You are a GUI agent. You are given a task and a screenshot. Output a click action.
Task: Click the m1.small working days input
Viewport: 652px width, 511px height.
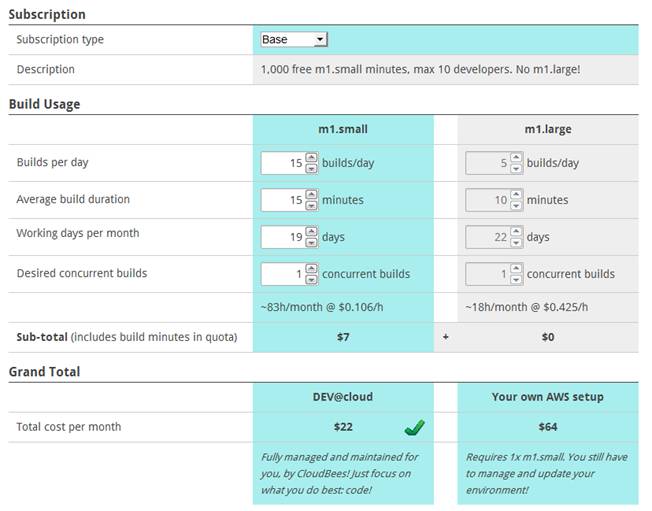click(x=282, y=237)
